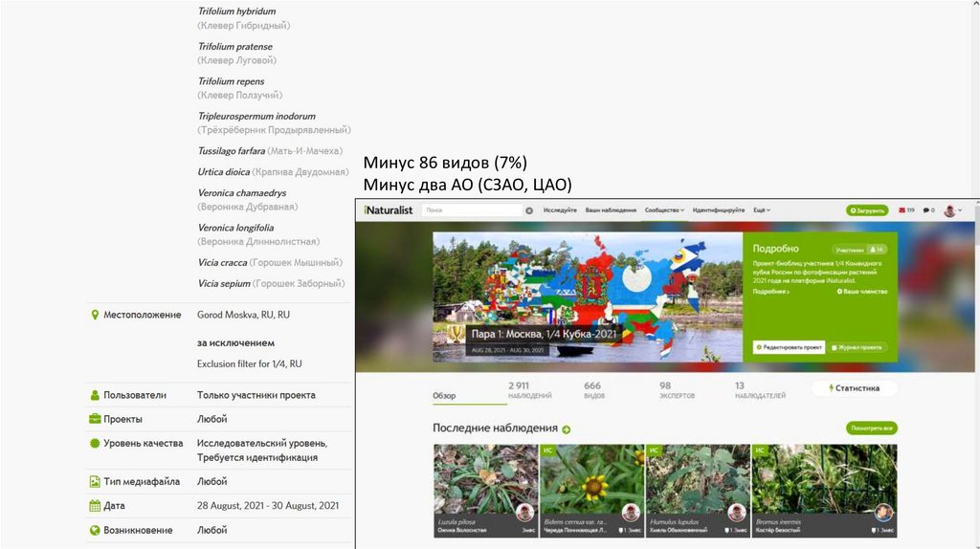Expand the Сообщество dropdown menu
Viewport: 980px width, 549px height.
[664, 210]
